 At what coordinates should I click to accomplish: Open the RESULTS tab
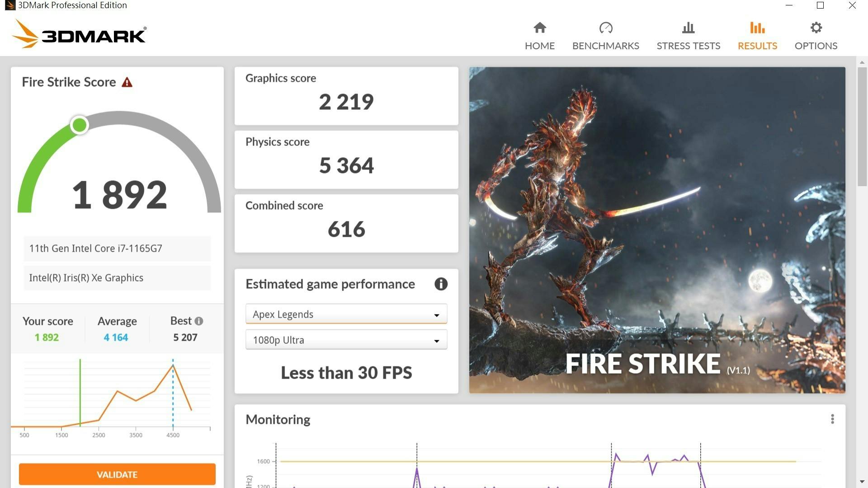(757, 36)
